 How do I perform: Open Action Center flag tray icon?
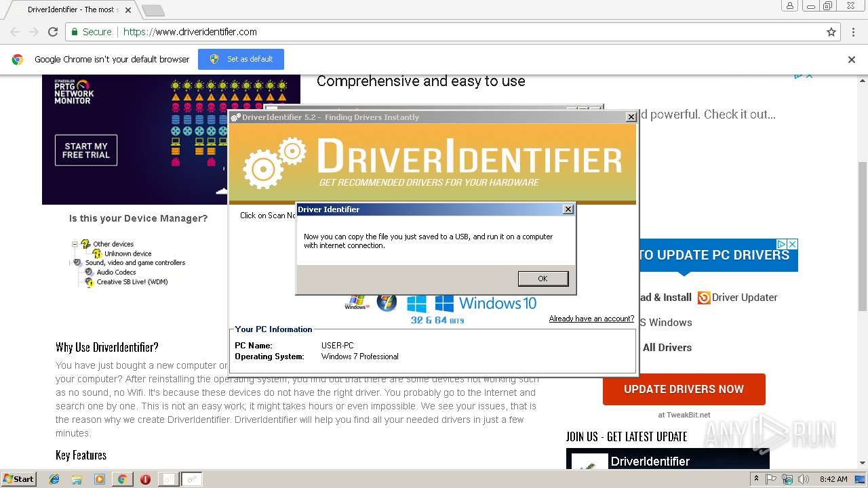pos(771,479)
